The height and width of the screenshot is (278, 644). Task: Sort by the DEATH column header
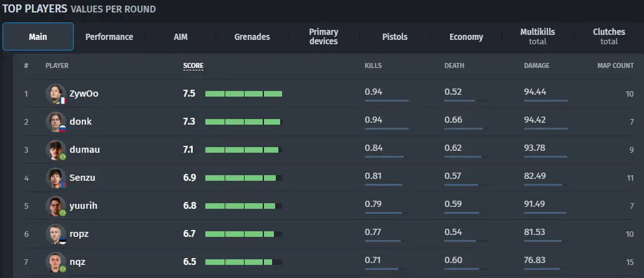(x=454, y=65)
